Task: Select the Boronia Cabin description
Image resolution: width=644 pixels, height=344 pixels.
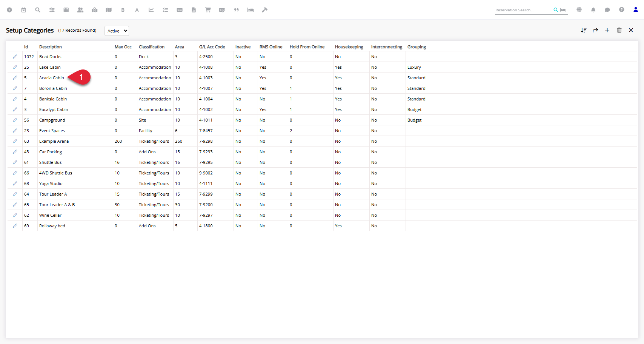Action: click(53, 88)
